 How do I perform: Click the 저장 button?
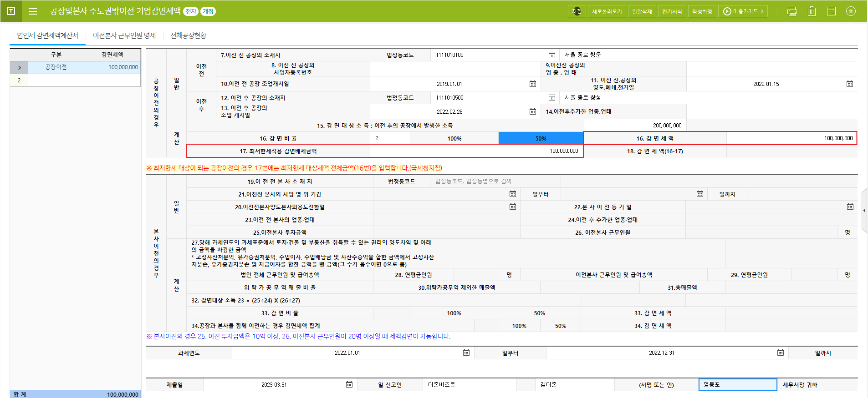coord(577,11)
